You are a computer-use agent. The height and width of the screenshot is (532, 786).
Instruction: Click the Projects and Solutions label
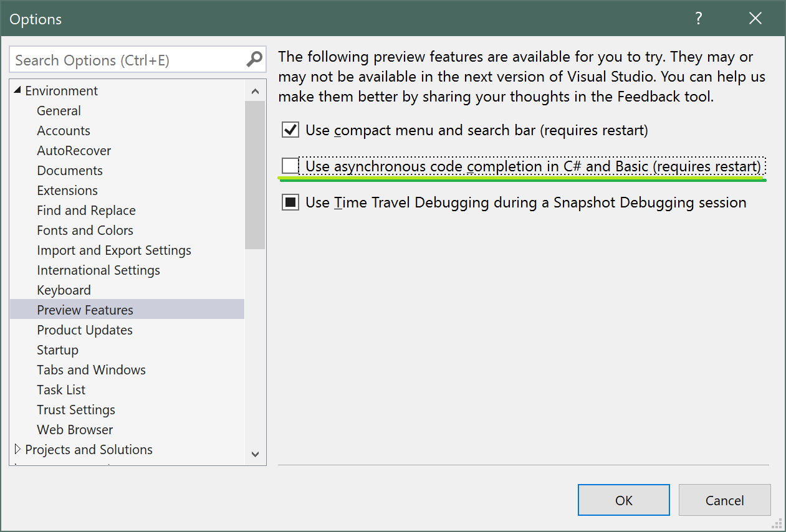click(89, 450)
